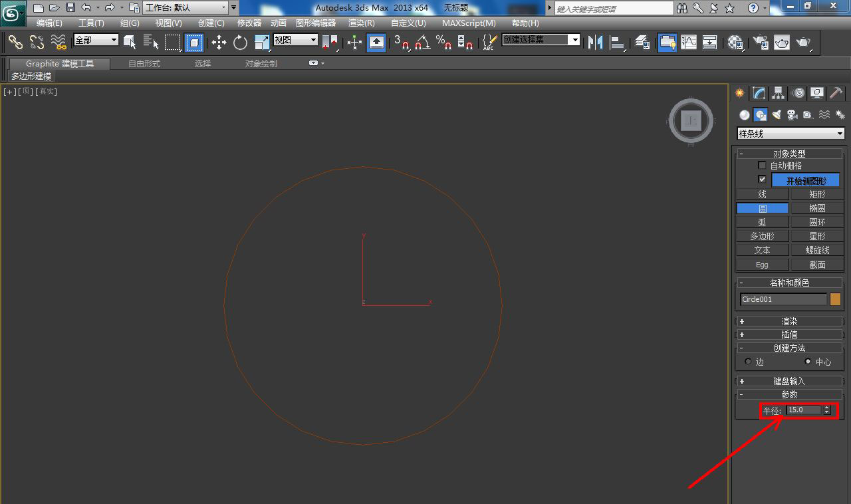Click the Select and Manipulate icon
Image resolution: width=851 pixels, height=504 pixels.
[354, 42]
